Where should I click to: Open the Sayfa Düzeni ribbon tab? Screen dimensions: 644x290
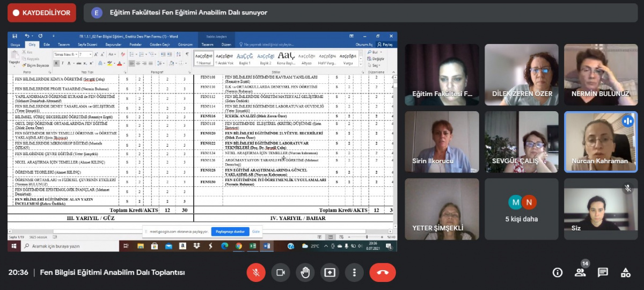(88, 45)
